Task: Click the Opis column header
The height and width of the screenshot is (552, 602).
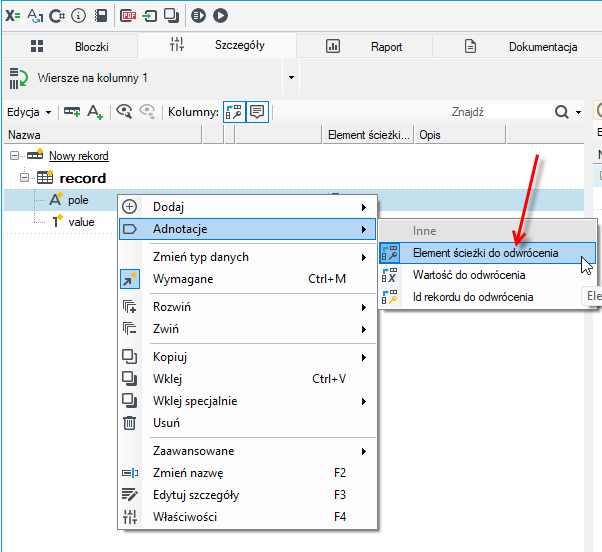Action: 460,135
